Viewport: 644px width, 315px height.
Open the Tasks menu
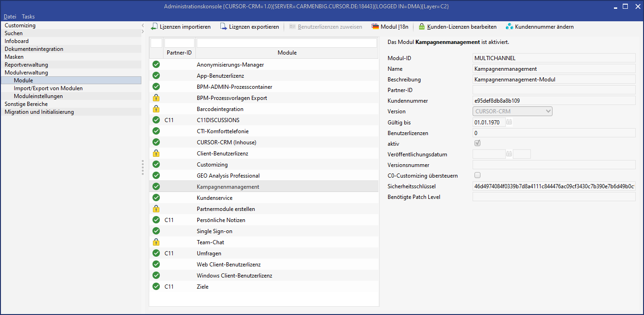28,17
